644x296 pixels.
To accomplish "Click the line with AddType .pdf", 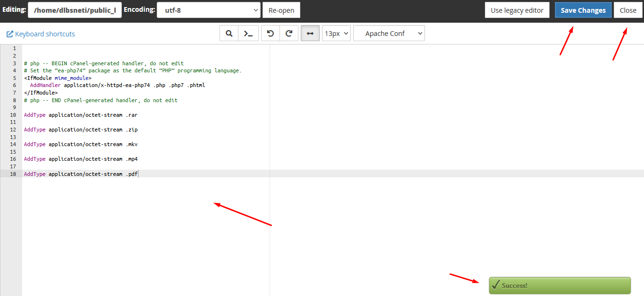I will point(81,174).
